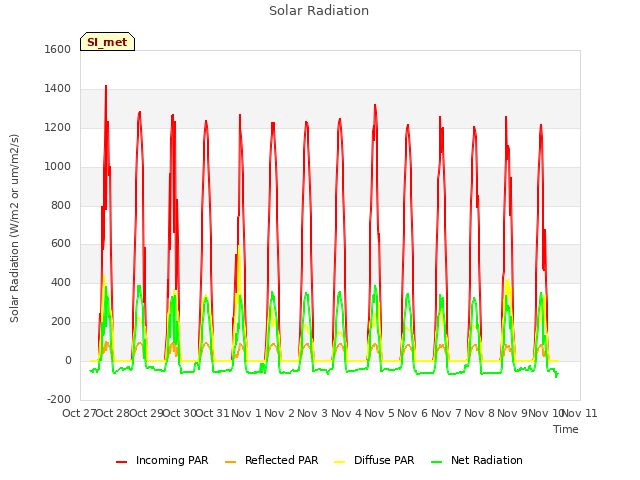Click the Time x-axis label
Screen dimensions: 640x480
[566, 429]
